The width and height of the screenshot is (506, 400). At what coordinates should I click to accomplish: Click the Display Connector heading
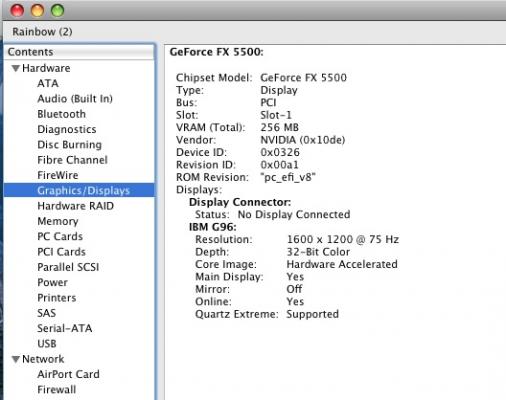240,202
